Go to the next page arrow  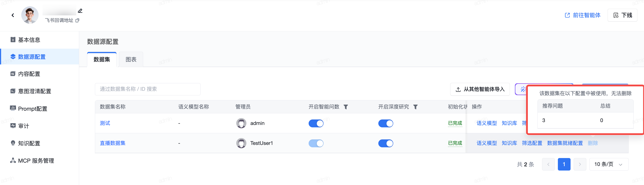pos(580,164)
